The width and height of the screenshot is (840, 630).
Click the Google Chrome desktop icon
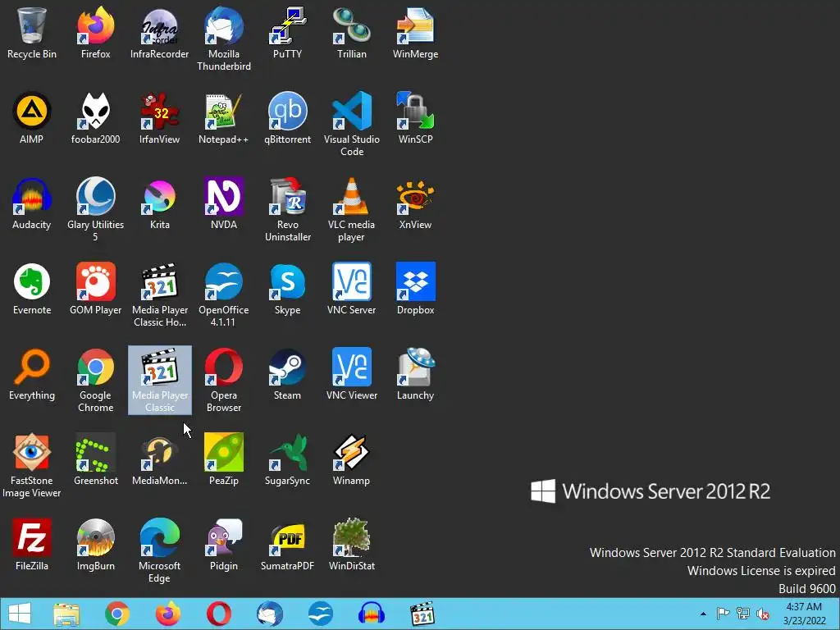tap(95, 380)
